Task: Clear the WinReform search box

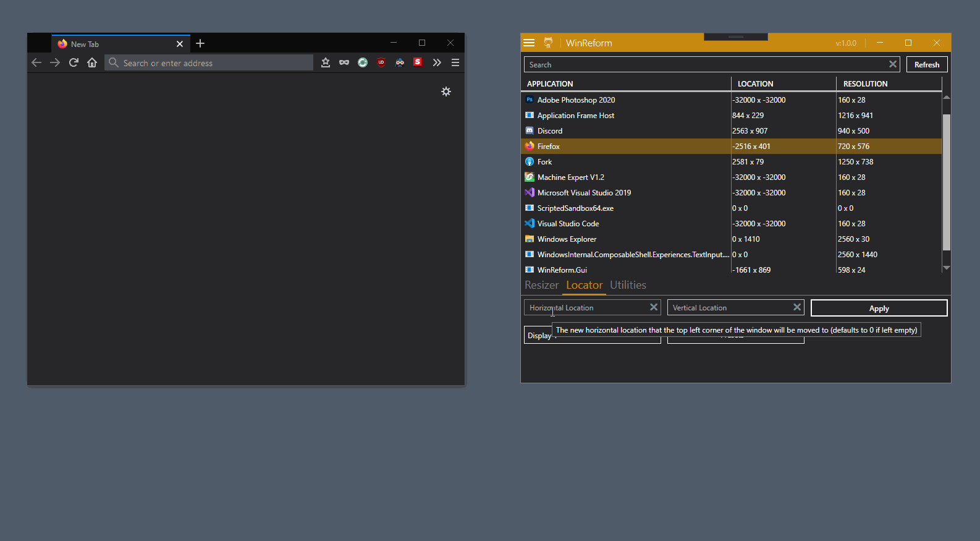Action: (x=893, y=64)
